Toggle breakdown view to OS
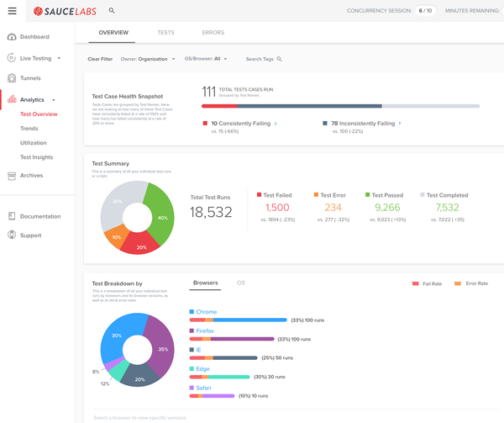The image size is (504, 423). tap(241, 283)
